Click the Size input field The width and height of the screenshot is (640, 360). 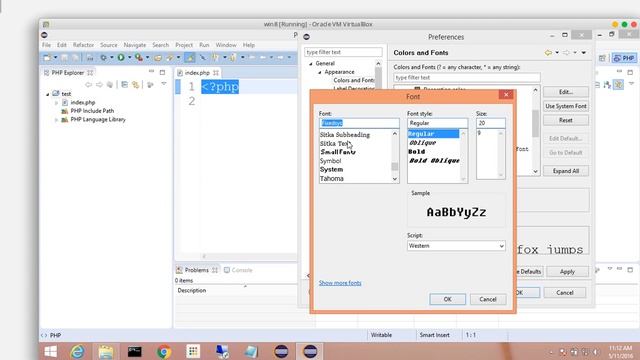pyautogui.click(x=491, y=123)
